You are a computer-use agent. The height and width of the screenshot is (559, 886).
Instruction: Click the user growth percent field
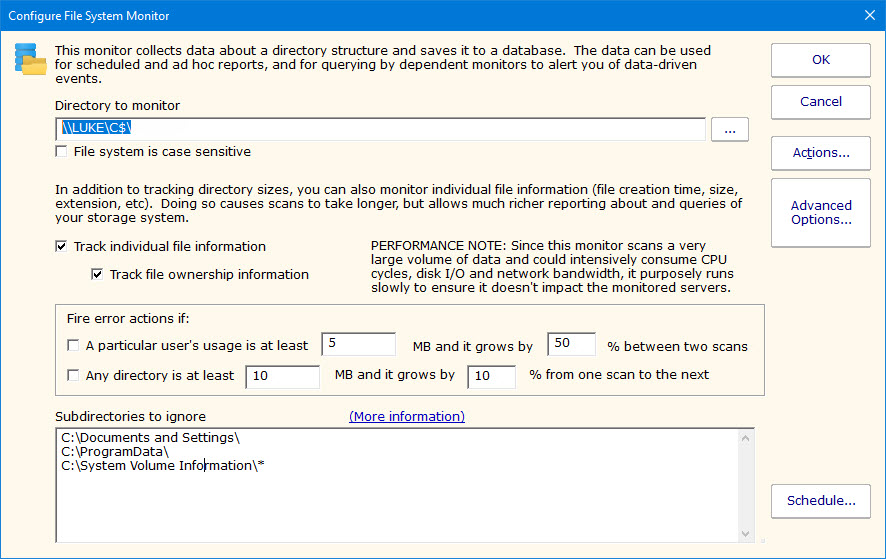571,344
